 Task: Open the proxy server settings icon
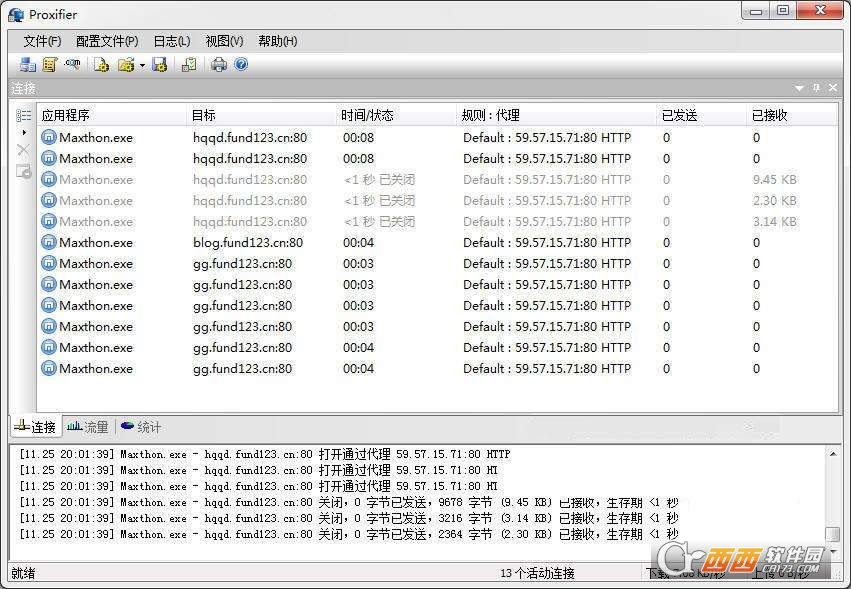coord(28,64)
